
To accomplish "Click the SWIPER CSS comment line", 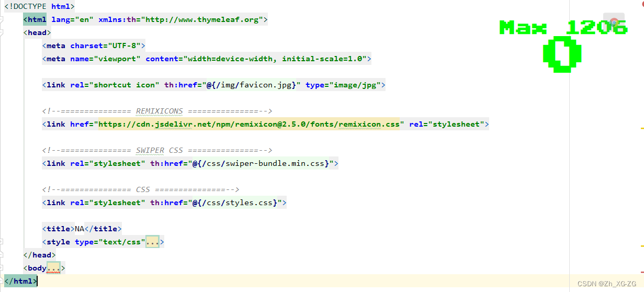I will (x=157, y=150).
